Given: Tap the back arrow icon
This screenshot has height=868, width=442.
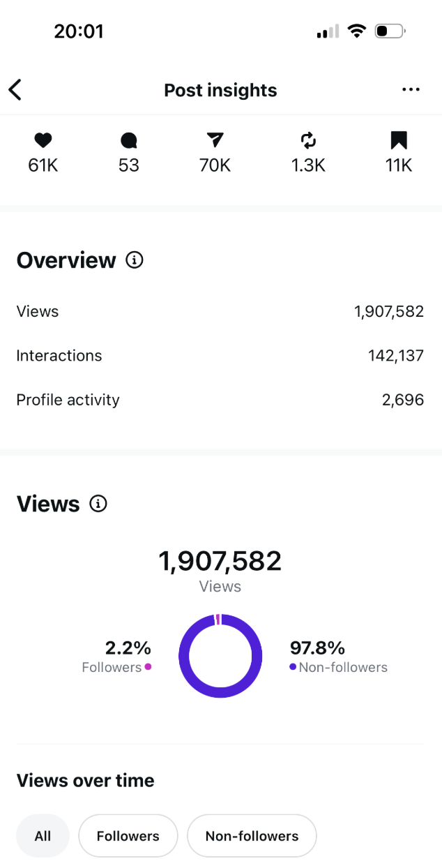Looking at the screenshot, I should coord(15,90).
